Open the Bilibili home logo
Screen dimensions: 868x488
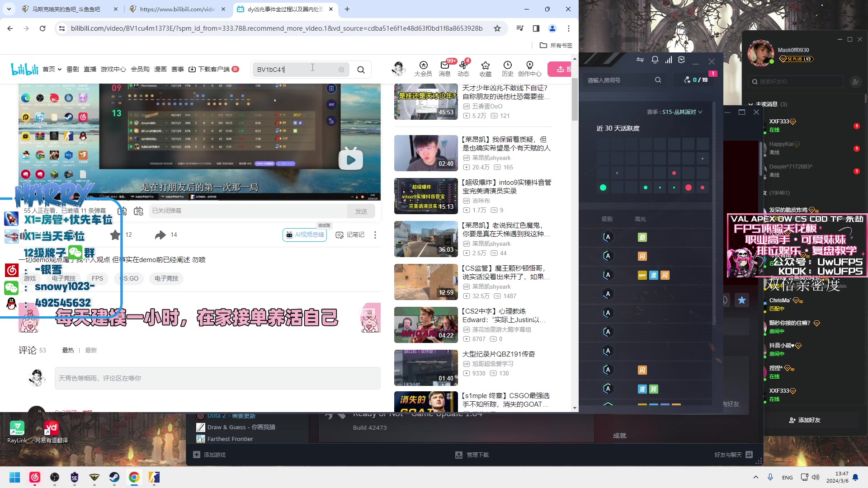tap(24, 69)
